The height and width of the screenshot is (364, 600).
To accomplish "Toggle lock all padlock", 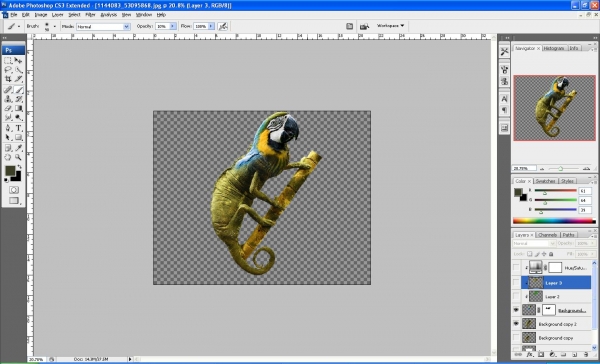I will 551,254.
